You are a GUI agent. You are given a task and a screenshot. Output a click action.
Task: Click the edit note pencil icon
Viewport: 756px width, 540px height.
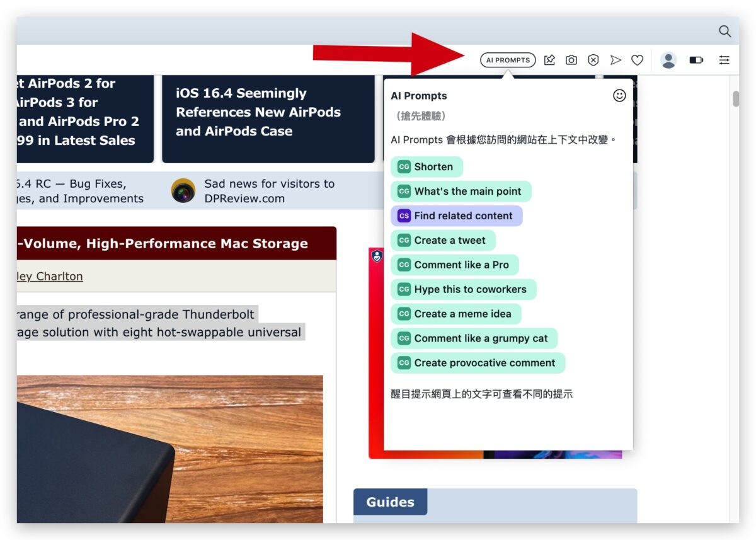point(549,60)
